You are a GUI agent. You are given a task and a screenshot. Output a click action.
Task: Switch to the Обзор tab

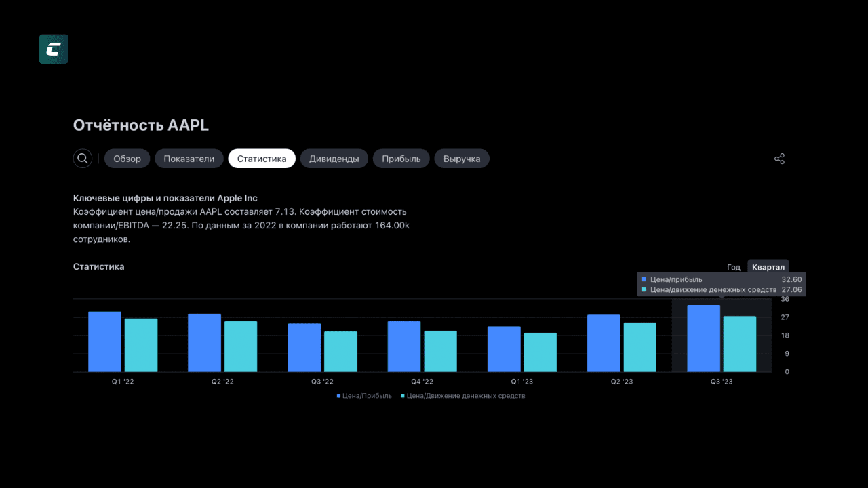click(x=127, y=159)
